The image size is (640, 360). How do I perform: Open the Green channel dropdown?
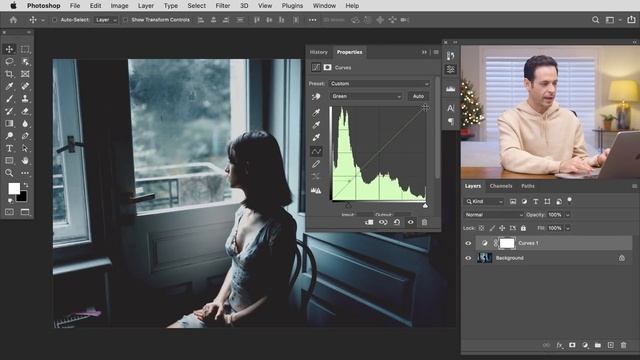click(x=366, y=96)
